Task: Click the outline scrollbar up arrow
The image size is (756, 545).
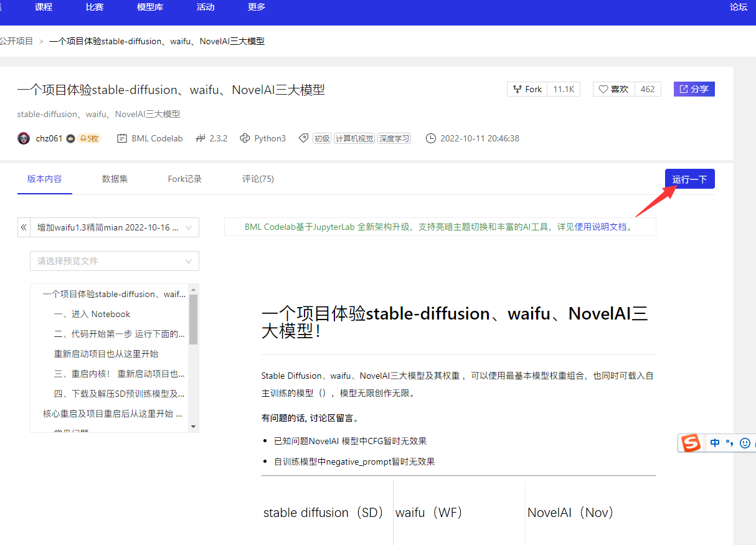Action: tap(193, 290)
